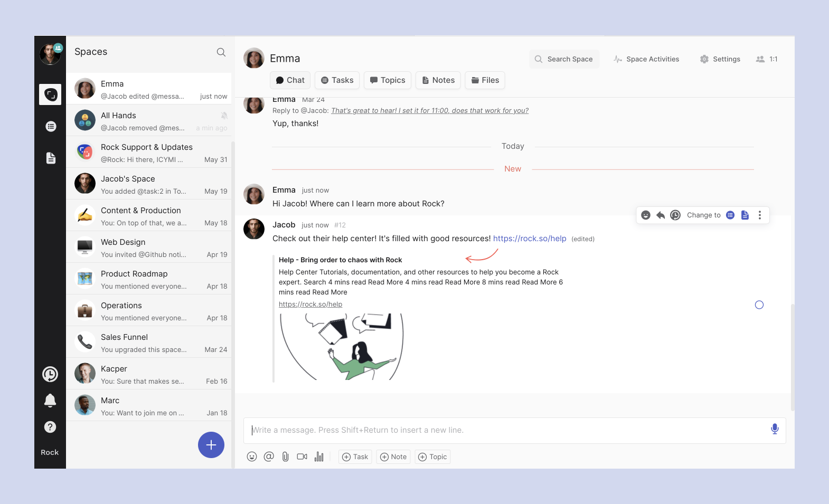Add emoji reaction to Jacob's message
This screenshot has height=504, width=829.
645,215
